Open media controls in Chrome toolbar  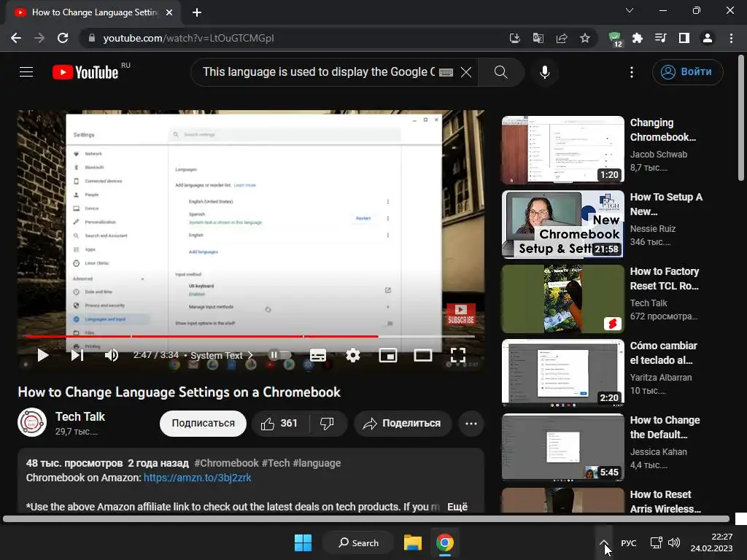[x=661, y=38]
